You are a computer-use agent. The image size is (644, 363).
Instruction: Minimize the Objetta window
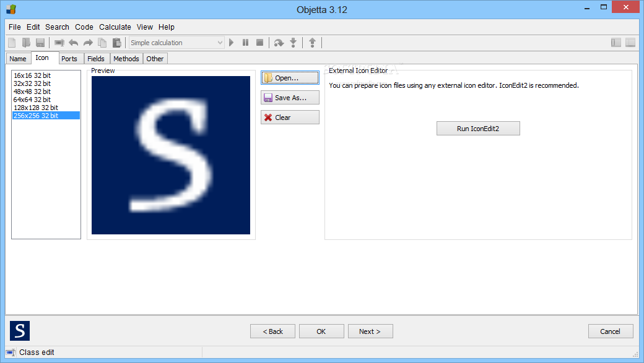tap(587, 7)
